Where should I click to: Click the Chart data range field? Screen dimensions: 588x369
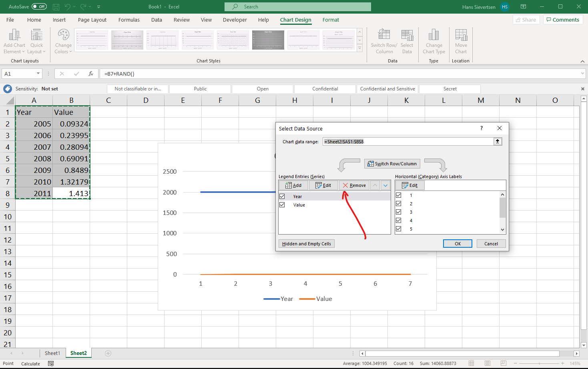click(408, 141)
